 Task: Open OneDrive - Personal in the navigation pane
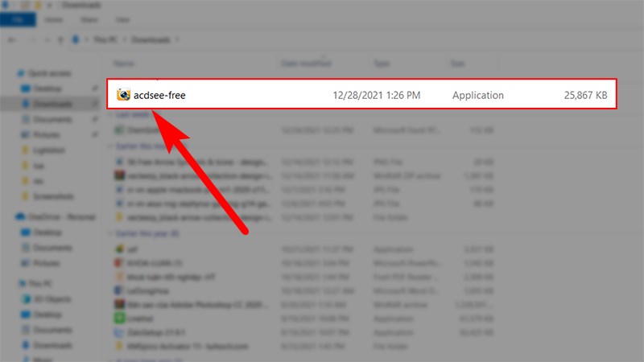click(x=62, y=216)
